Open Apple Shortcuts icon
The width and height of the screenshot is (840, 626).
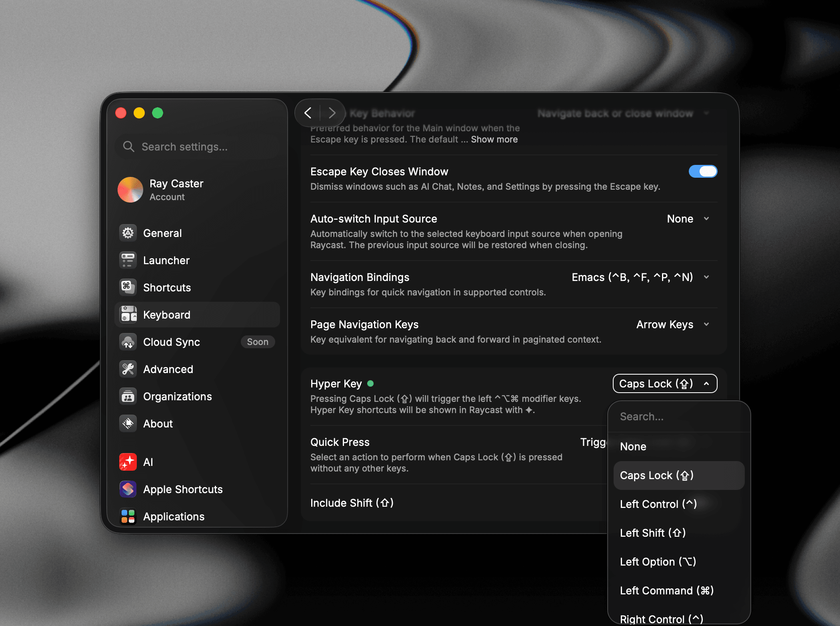[x=128, y=489]
